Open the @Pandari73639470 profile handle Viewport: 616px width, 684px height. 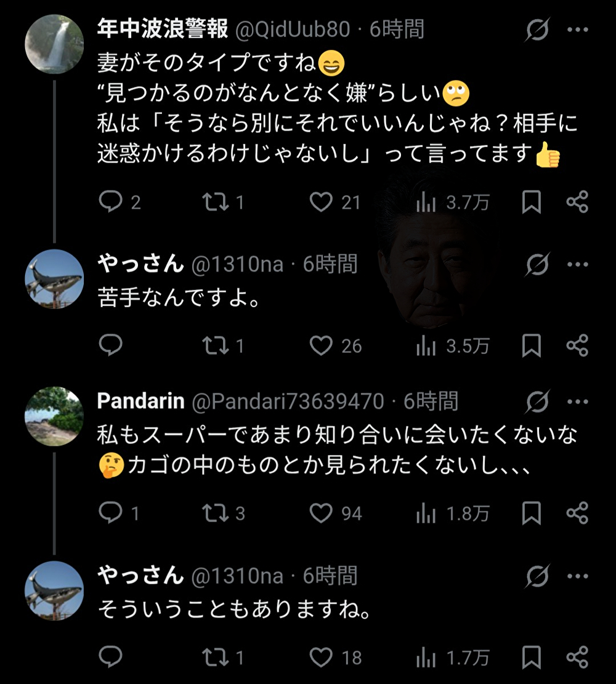point(288,401)
